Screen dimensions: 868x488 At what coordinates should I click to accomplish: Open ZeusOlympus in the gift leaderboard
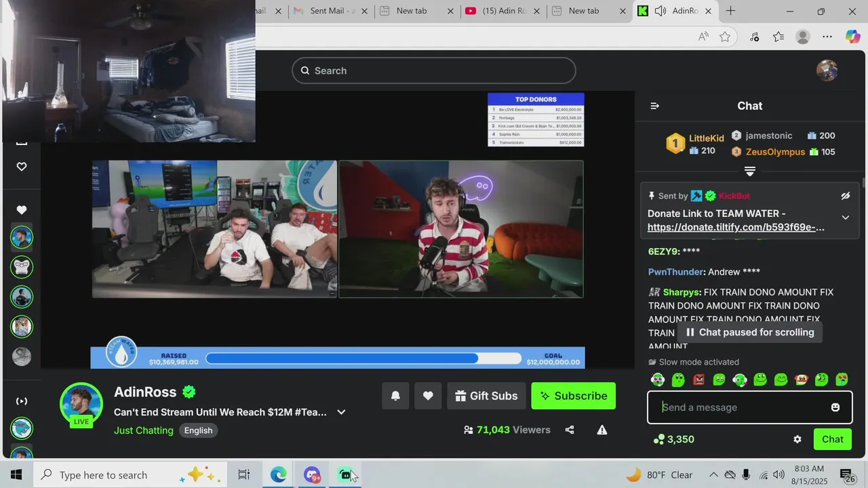pos(775,152)
